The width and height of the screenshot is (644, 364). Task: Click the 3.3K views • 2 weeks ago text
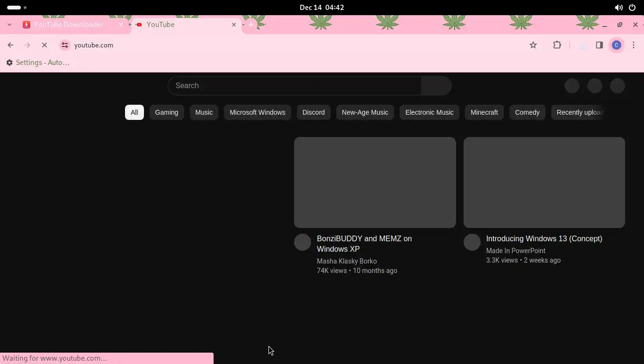coord(523,260)
